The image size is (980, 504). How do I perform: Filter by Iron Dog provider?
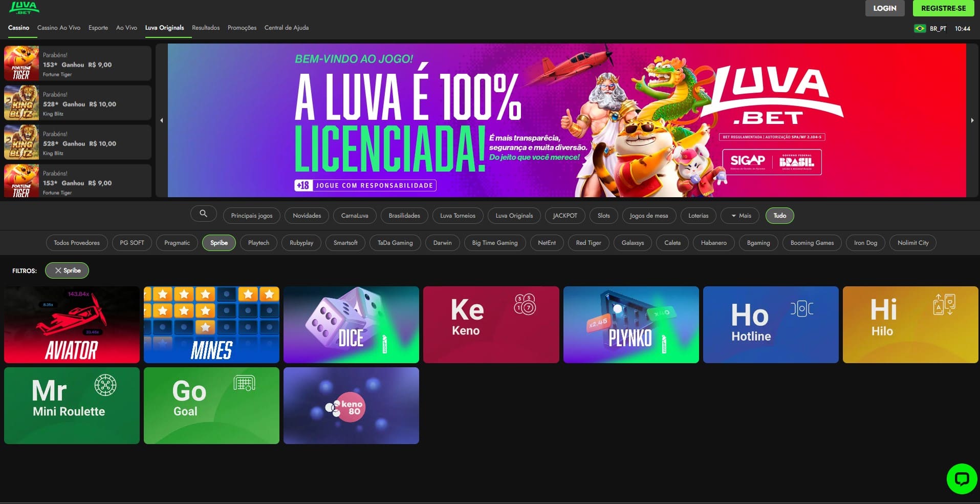866,243
